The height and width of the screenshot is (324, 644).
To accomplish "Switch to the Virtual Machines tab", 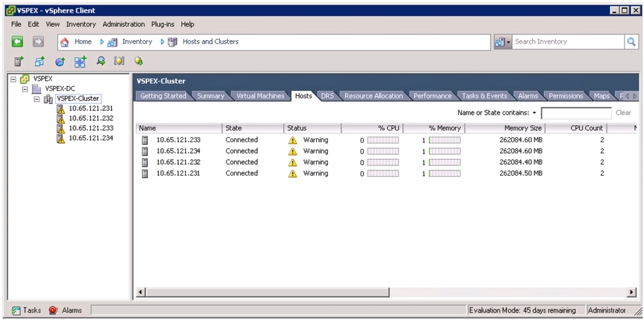I will [x=258, y=96].
